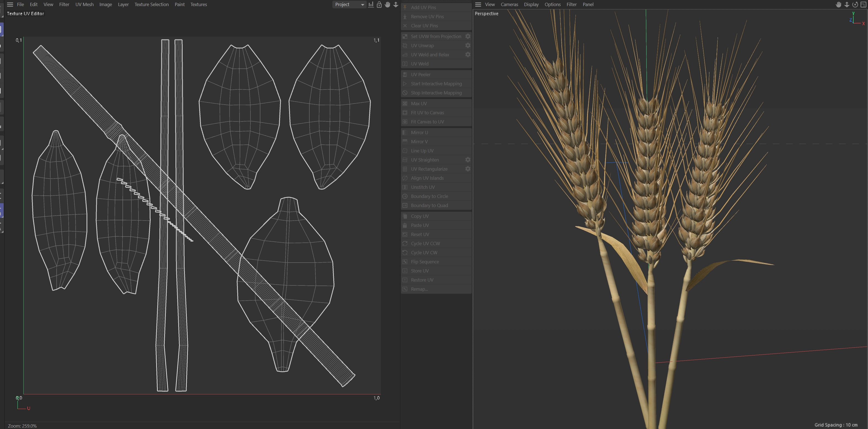Viewport: 868px width, 429px height.
Task: Open settings gear for UV Unwrap
Action: tap(468, 46)
